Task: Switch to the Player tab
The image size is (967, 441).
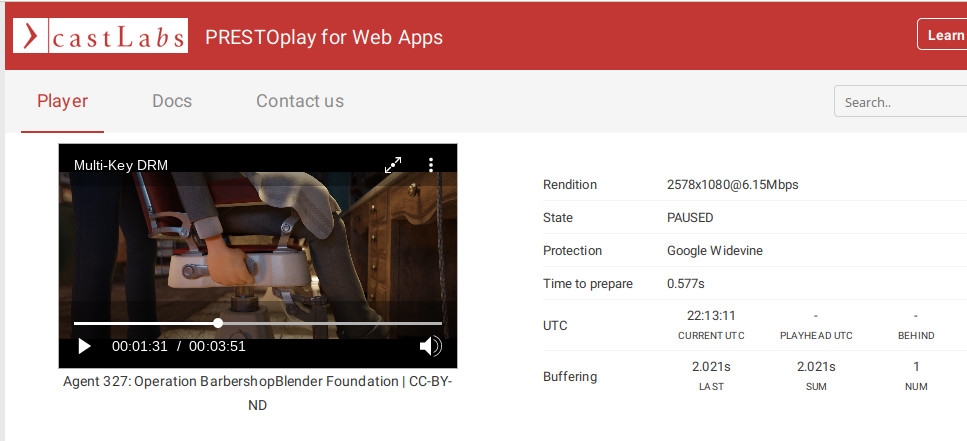Action: [62, 101]
